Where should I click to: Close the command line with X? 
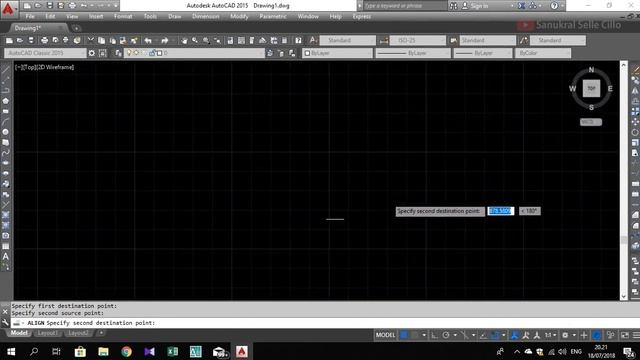pos(5,311)
